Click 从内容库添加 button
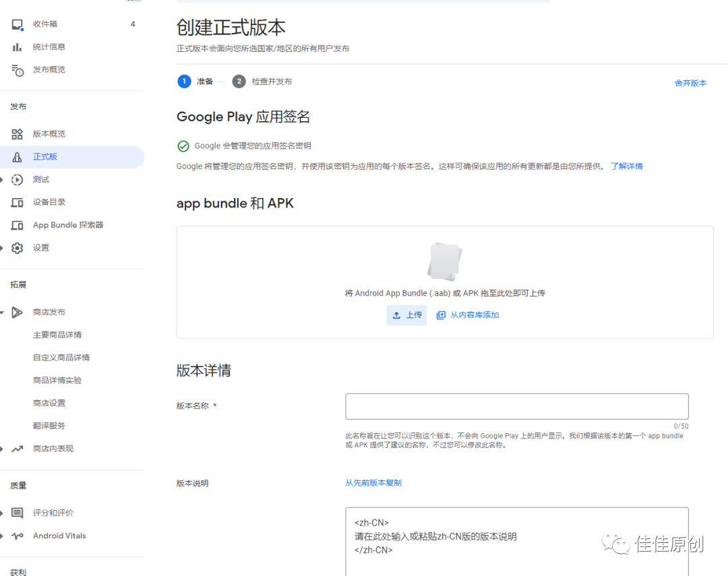This screenshot has width=728, height=576. (x=468, y=315)
